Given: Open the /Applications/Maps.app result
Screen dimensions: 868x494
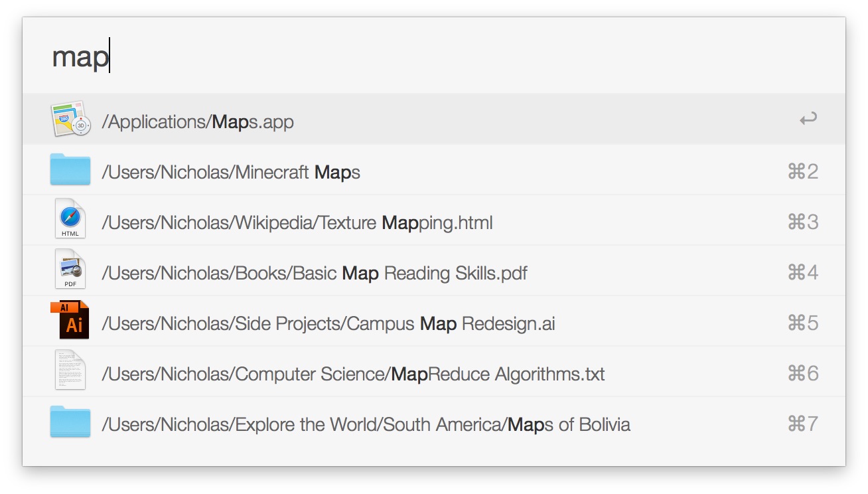Looking at the screenshot, I should coord(198,122).
